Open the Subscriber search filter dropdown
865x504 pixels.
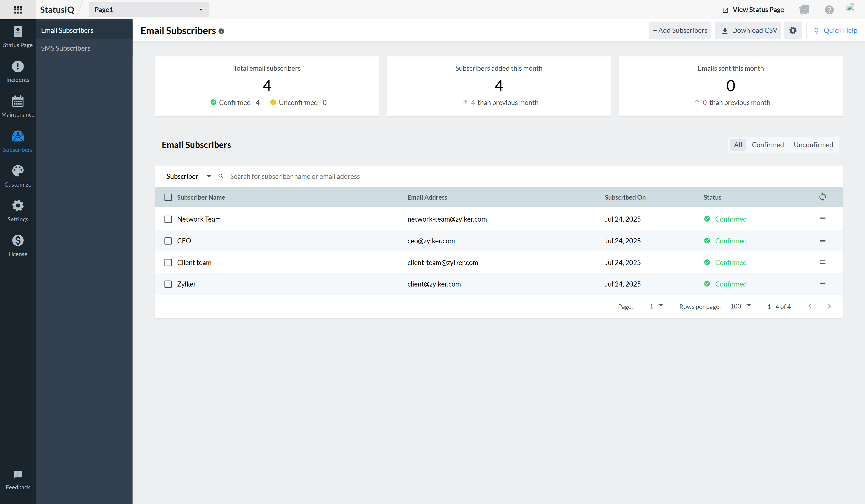pos(188,176)
